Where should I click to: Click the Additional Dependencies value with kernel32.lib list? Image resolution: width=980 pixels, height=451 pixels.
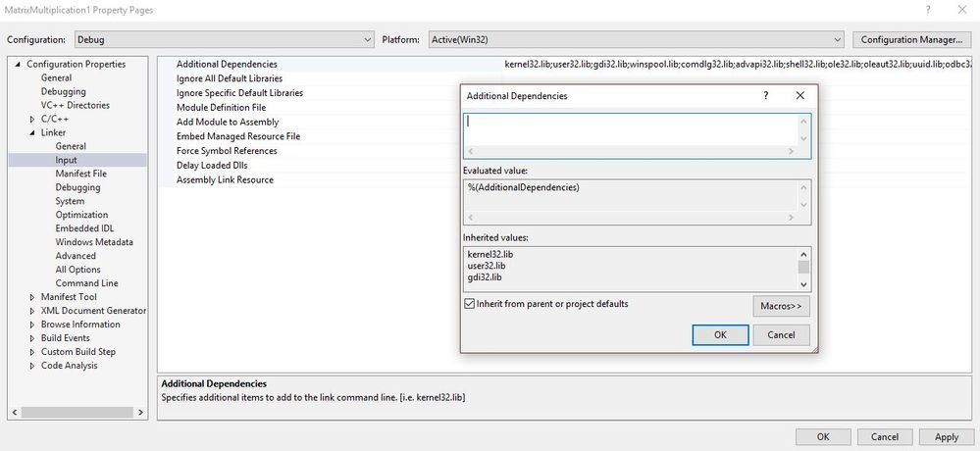[738, 65]
